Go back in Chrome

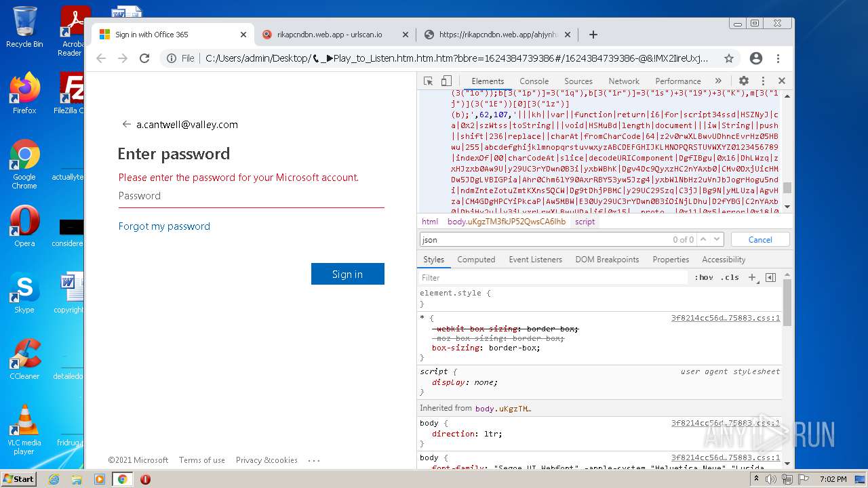coord(101,58)
